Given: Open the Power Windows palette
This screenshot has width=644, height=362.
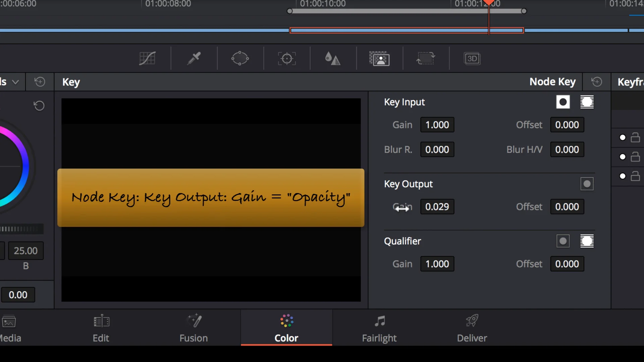Looking at the screenshot, I should pos(240,59).
